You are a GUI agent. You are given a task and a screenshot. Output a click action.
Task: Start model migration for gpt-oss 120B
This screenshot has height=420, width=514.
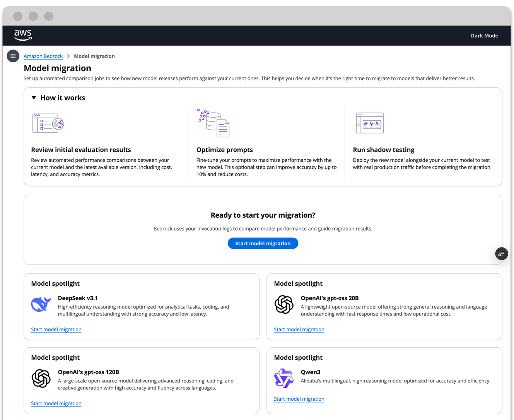click(x=56, y=403)
